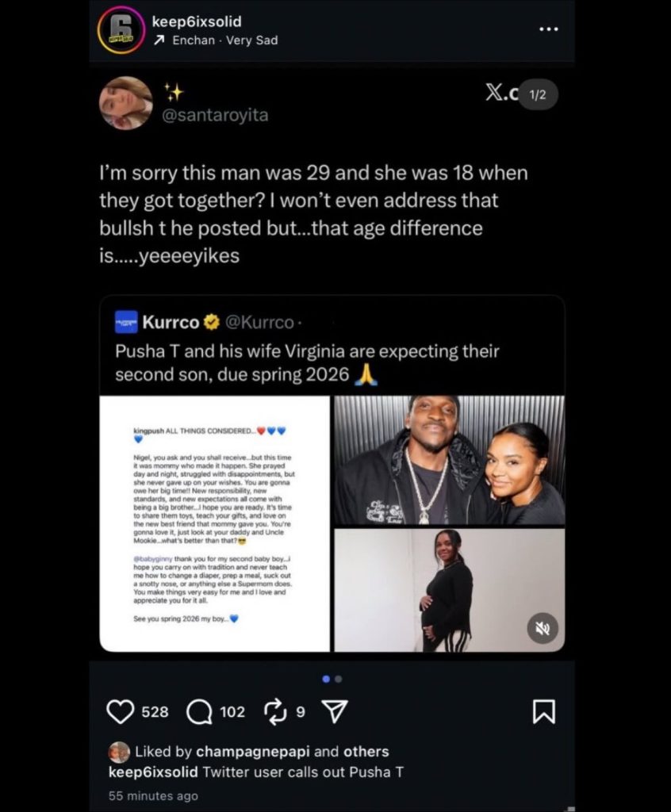The width and height of the screenshot is (671, 812).
Task: Open keep6ixsolid profile picture
Action: pos(121,30)
